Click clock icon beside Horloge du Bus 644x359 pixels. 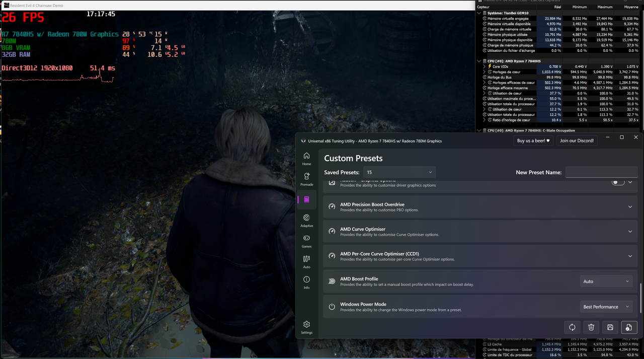485,78
